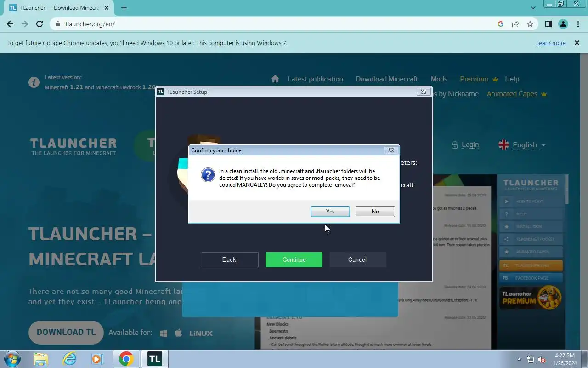Viewport: 588px width, 368px height.
Task: Open clock showing 4:22 PM
Action: (x=565, y=359)
